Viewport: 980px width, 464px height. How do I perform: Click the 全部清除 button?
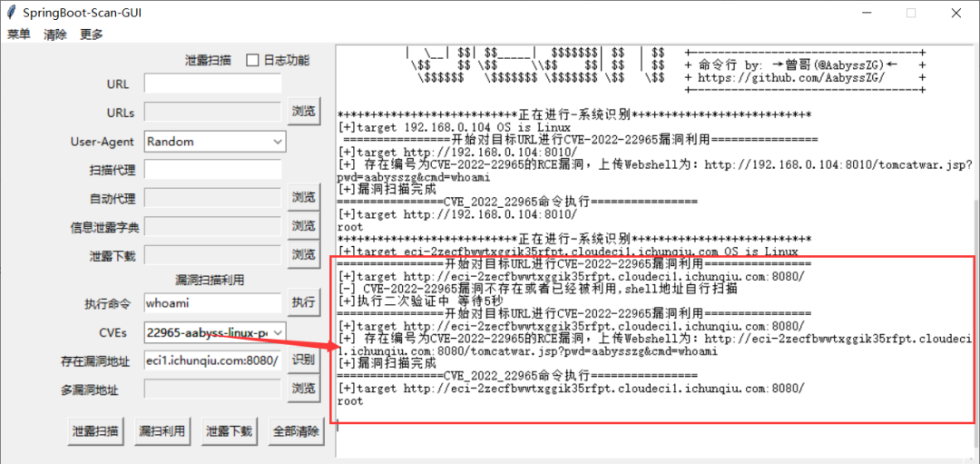click(296, 430)
